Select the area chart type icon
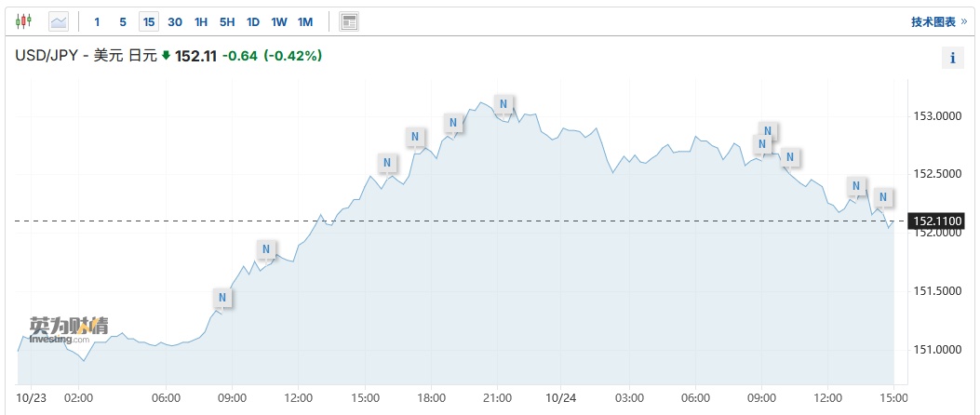This screenshot has height=415, width=980. [x=59, y=20]
